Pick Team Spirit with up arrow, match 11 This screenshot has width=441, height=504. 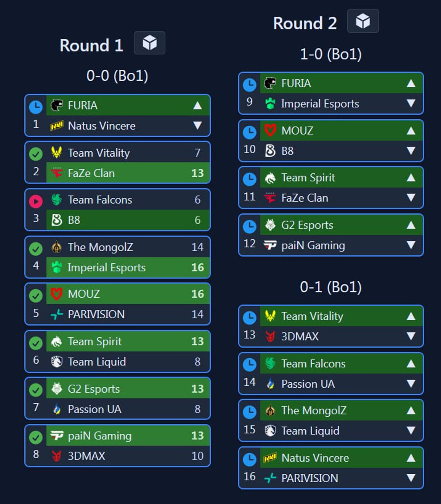point(411,178)
